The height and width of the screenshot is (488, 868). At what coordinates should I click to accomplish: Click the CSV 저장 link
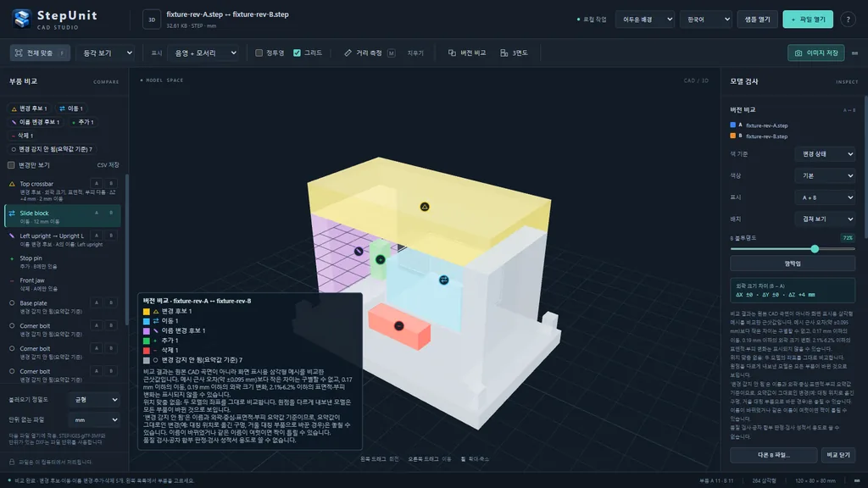108,165
